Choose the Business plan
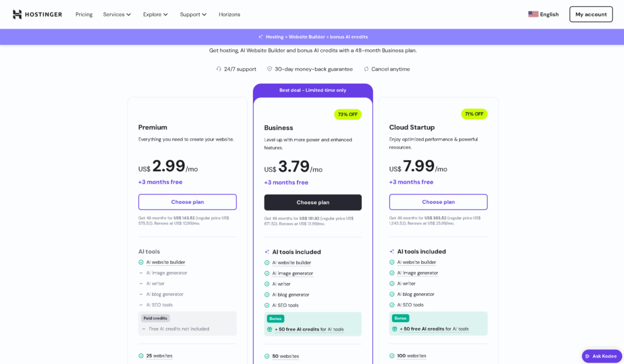This screenshot has height=364, width=624. point(313,202)
